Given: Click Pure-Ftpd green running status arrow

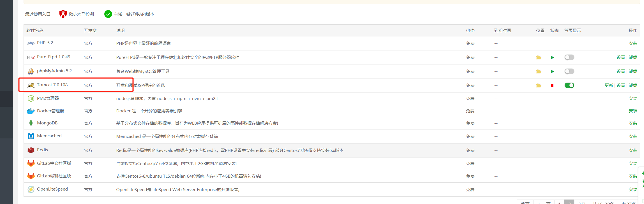Looking at the screenshot, I should [552, 57].
